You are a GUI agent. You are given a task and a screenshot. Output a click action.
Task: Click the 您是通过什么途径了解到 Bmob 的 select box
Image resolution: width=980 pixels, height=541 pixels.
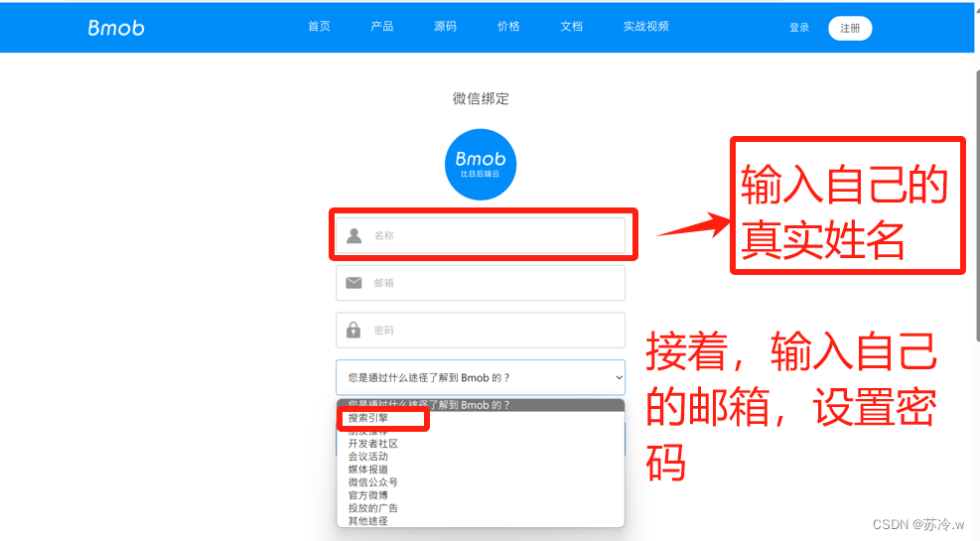tap(481, 377)
